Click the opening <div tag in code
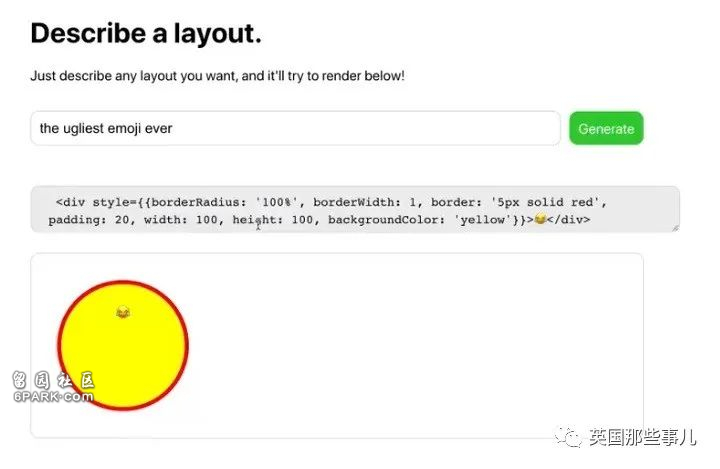The image size is (720, 469). click(x=70, y=202)
